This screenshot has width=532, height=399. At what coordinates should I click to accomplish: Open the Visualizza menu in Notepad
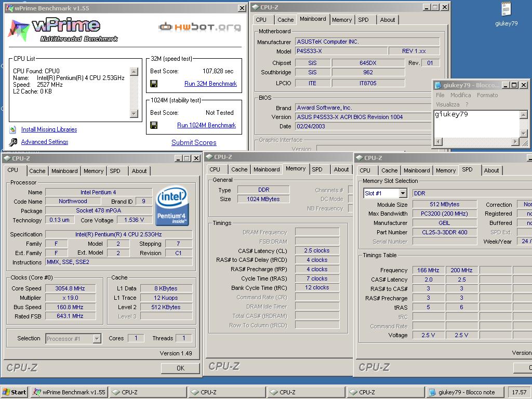[447, 104]
